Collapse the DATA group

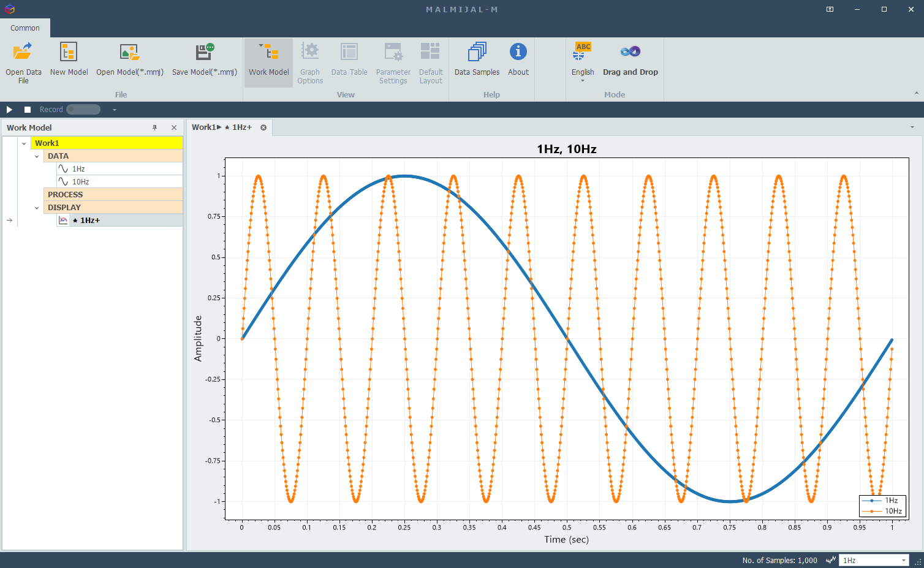[37, 156]
